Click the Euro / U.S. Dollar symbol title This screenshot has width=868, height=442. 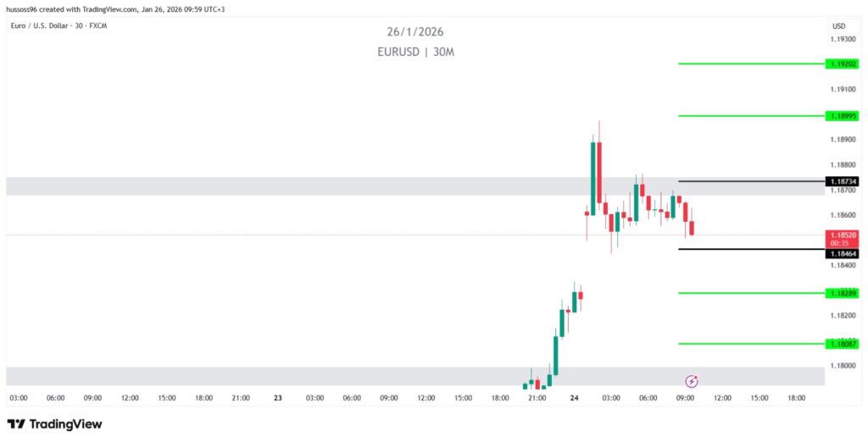point(58,25)
